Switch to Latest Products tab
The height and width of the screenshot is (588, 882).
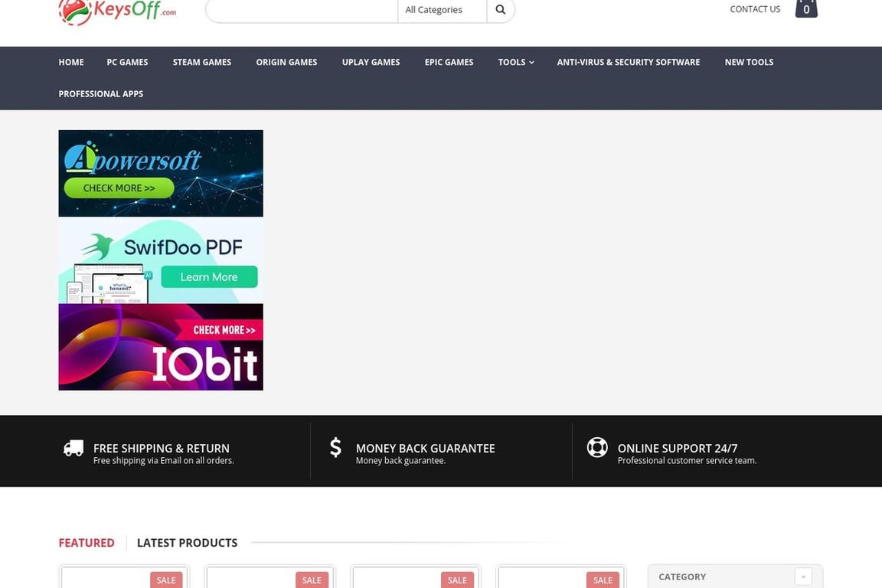click(x=187, y=542)
